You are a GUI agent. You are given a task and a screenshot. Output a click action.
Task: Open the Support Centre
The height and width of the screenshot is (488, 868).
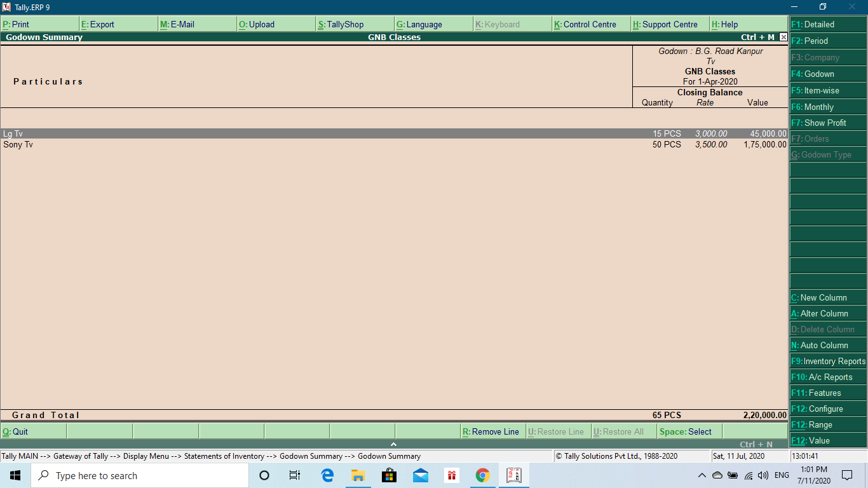pos(670,24)
